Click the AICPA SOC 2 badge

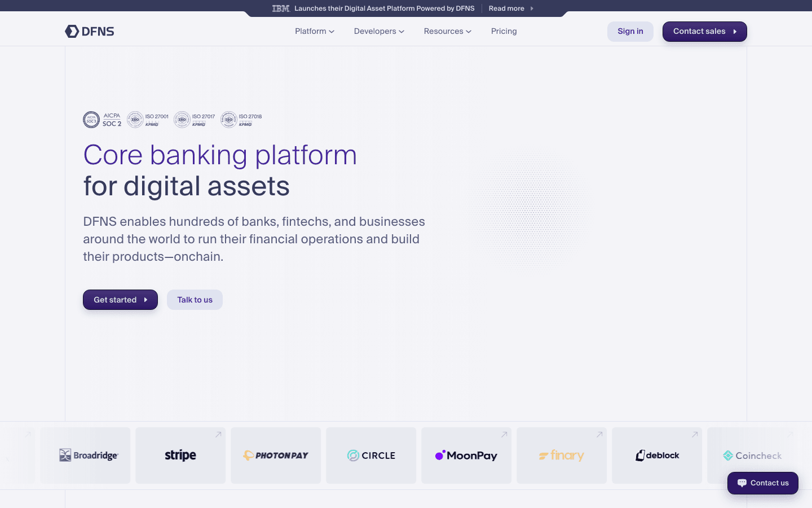[102, 120]
